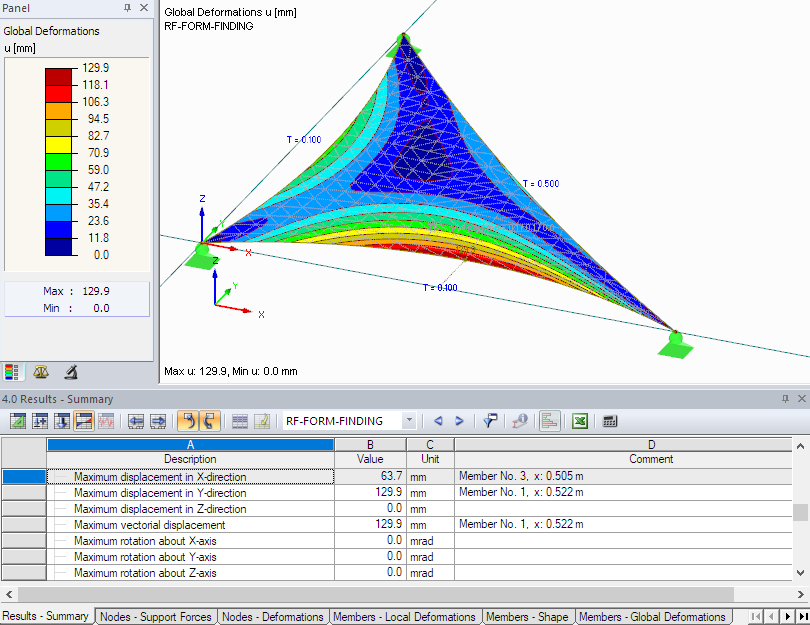Select row Maximum rotation about Z-axis

23,572
